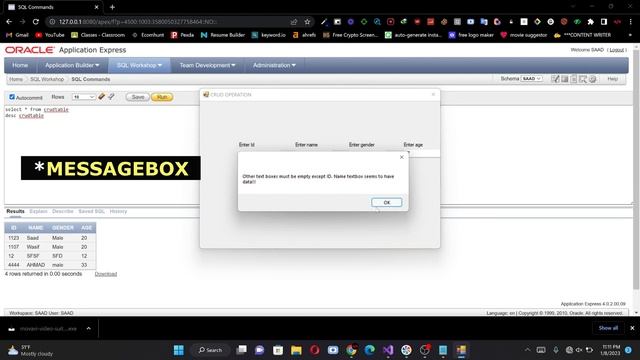This screenshot has height=360, width=640.
Task: Open the Chrome extensions puzzle icon
Action: pyautogui.click(x=591, y=22)
